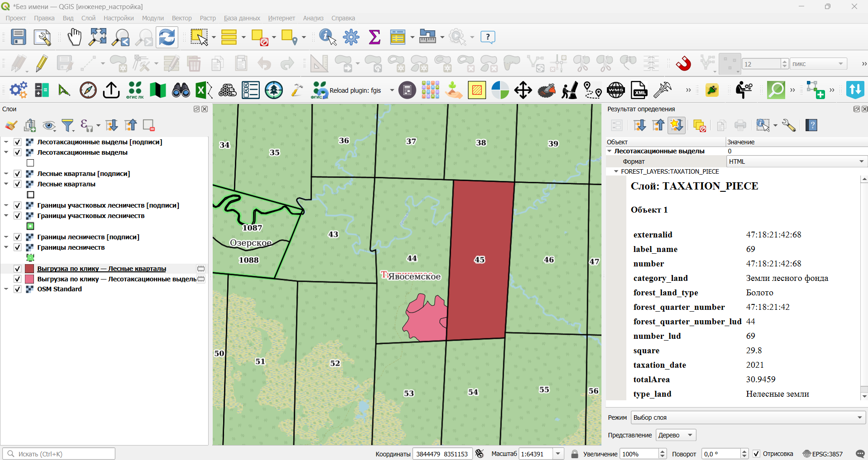Save the project with the floppy disk icon
The image size is (868, 460).
pos(19,37)
